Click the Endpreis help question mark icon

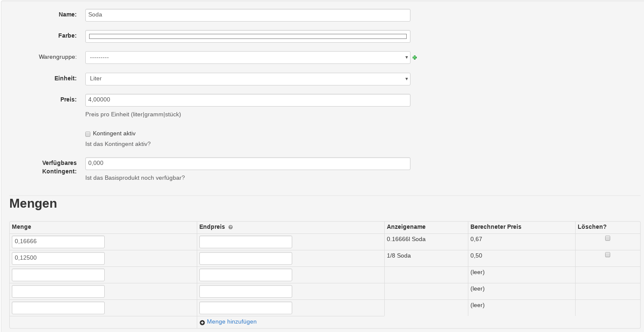(231, 227)
